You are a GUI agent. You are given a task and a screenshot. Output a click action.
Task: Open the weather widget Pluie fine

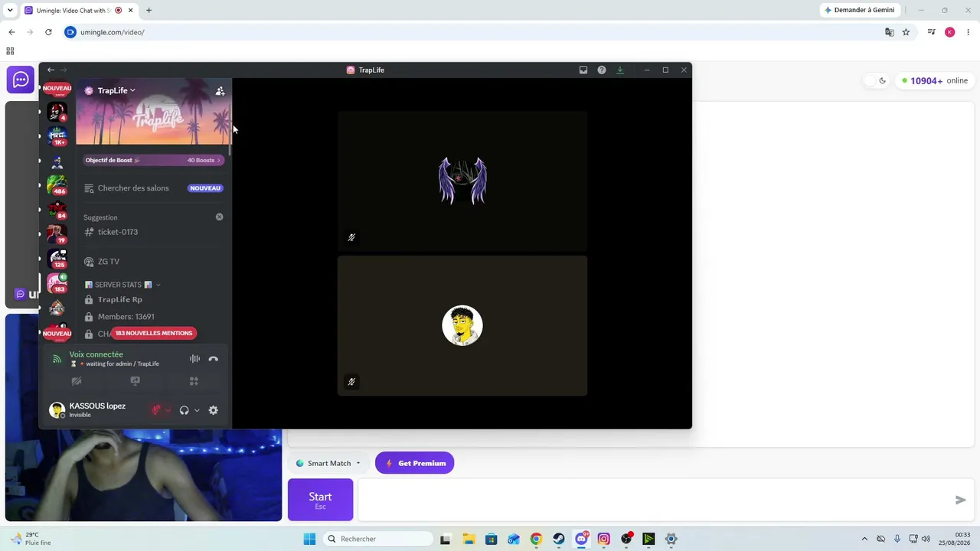click(31, 539)
